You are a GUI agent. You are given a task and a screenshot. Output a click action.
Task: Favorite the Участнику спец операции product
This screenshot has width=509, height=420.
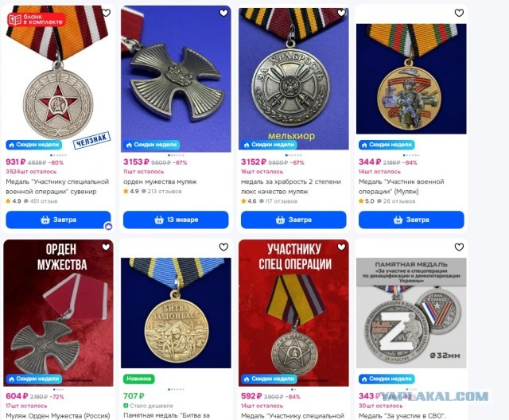click(341, 247)
